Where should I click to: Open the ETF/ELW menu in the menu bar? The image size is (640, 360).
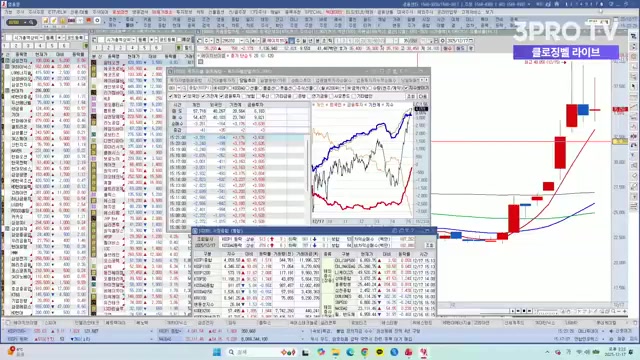(x=57, y=12)
